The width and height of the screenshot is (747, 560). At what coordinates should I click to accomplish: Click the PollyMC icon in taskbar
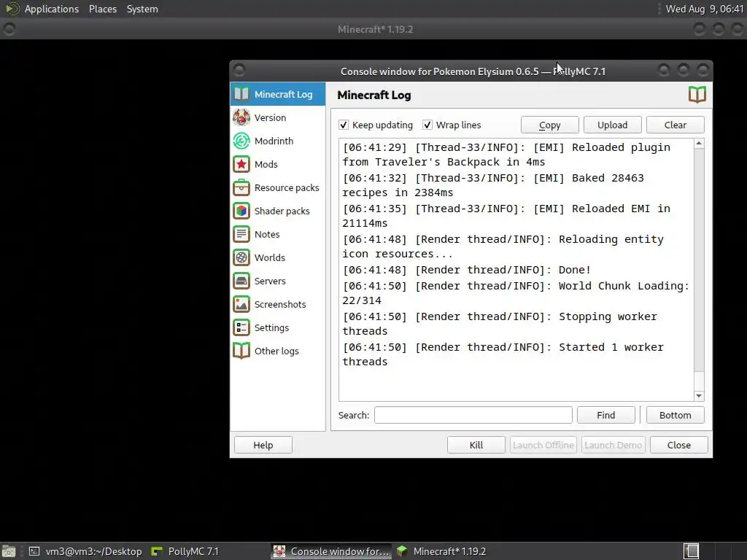[157, 551]
